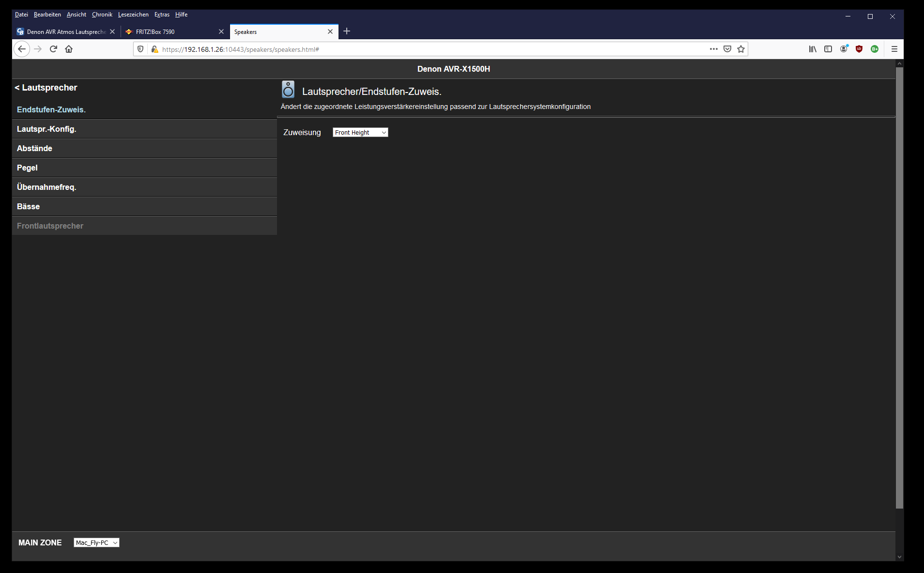Go back with the browser back arrow

(x=22, y=49)
